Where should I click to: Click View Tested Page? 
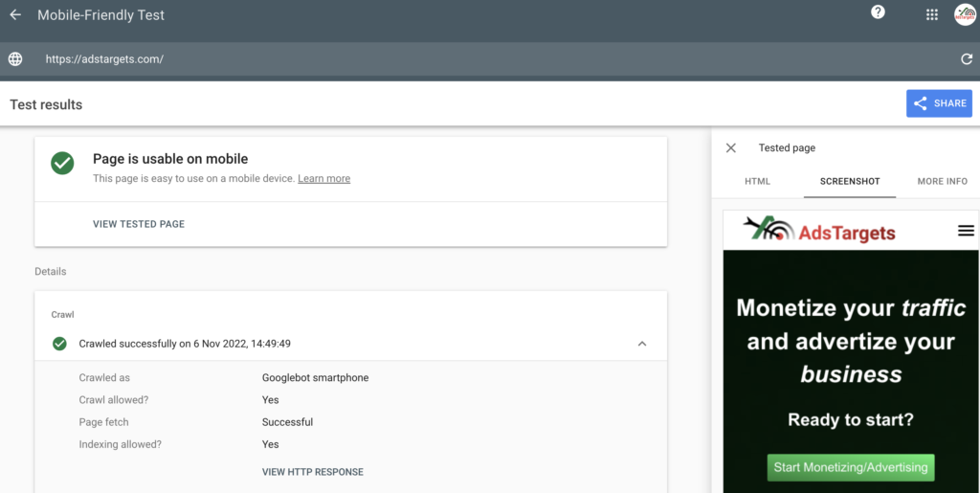(x=139, y=224)
